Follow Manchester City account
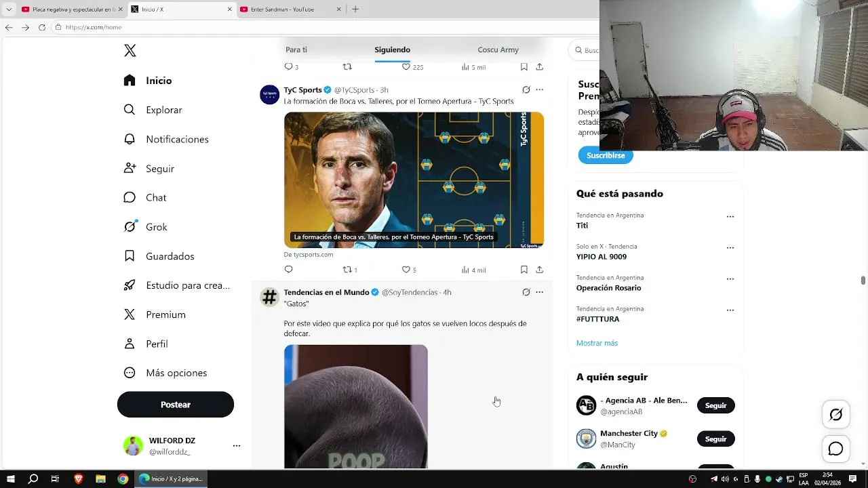The image size is (868, 488). click(715, 439)
